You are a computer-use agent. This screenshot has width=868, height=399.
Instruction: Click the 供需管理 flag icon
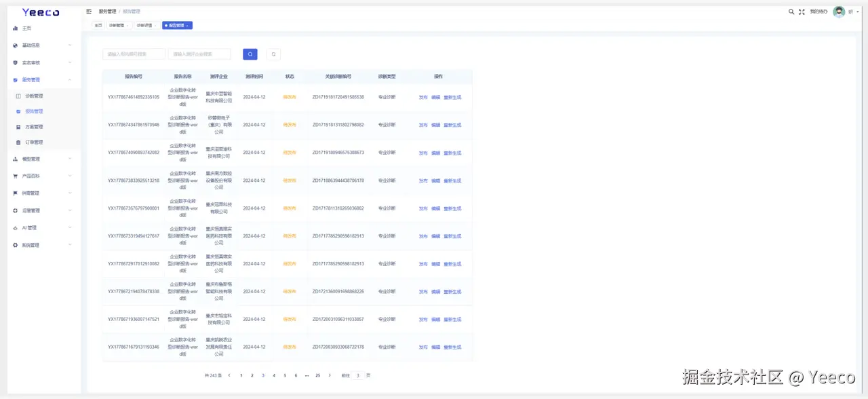pos(16,193)
